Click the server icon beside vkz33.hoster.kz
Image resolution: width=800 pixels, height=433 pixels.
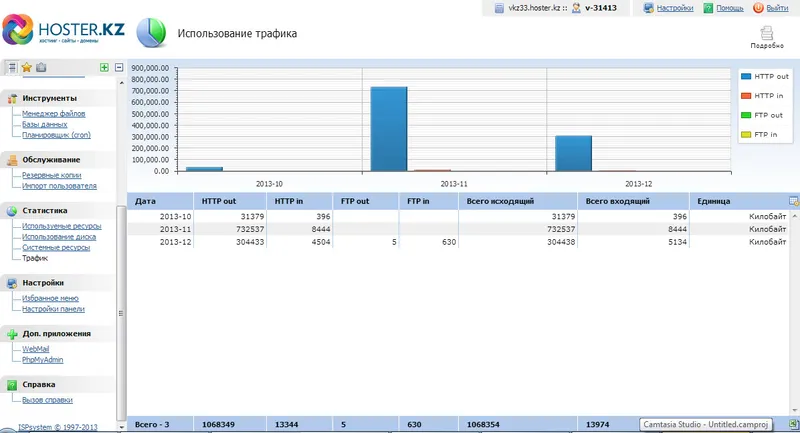[499, 8]
